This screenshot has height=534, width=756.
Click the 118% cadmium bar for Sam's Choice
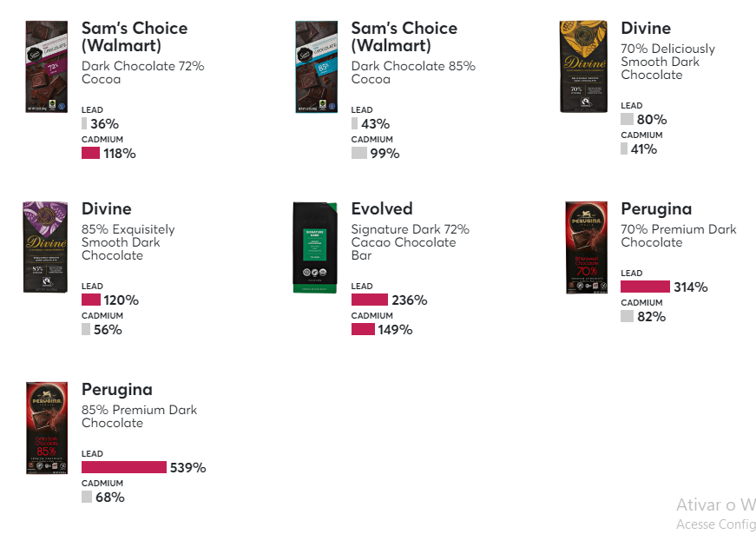click(x=90, y=153)
